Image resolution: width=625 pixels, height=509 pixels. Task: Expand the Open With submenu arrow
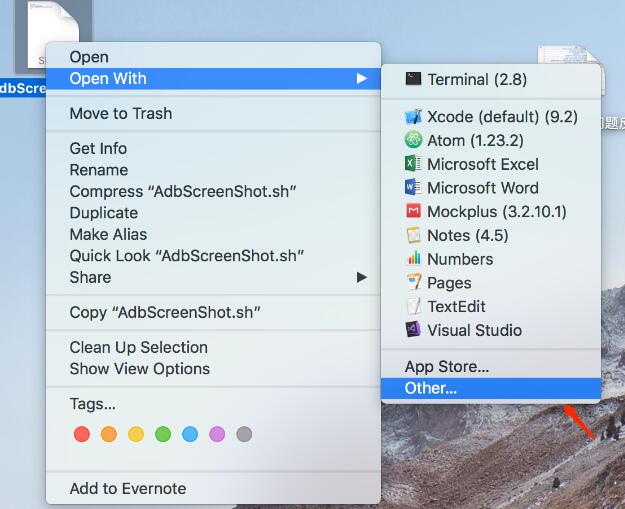point(362,78)
